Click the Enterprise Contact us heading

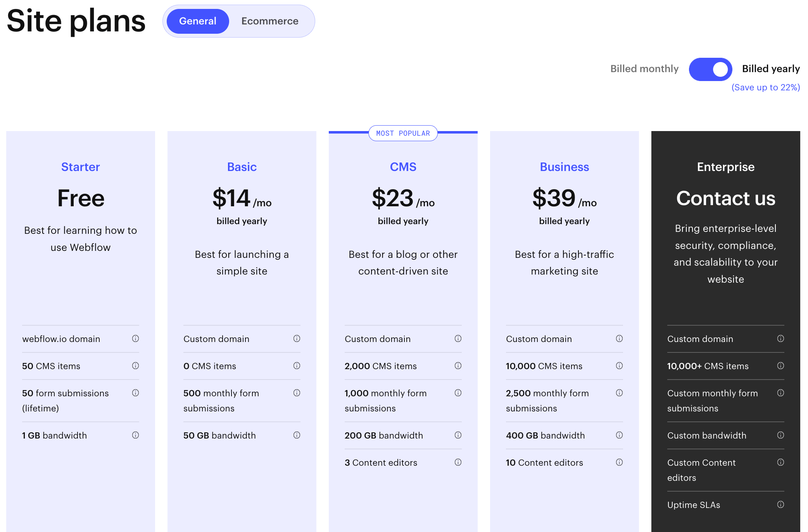(x=725, y=198)
